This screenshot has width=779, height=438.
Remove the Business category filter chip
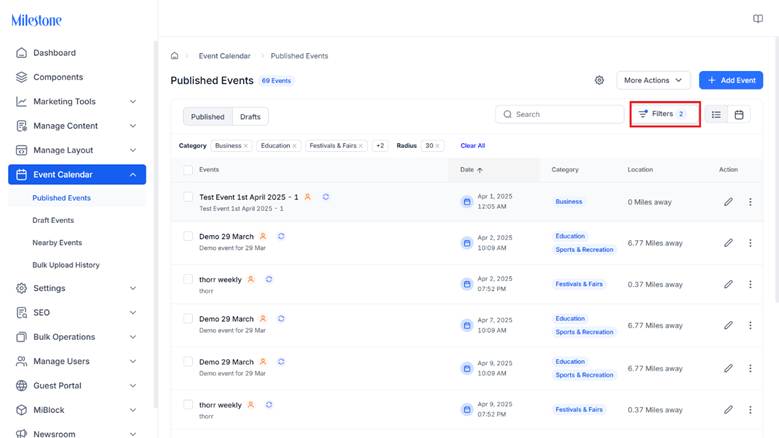[x=246, y=146]
